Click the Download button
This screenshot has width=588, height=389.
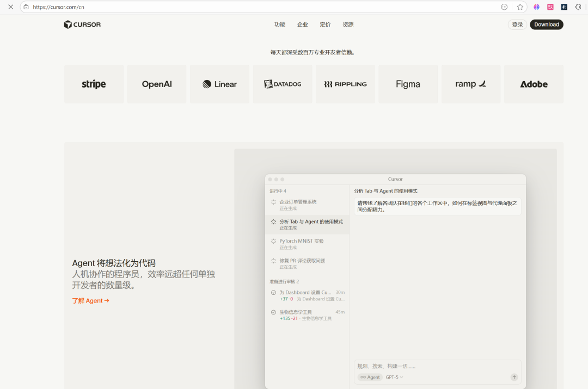[x=547, y=24]
